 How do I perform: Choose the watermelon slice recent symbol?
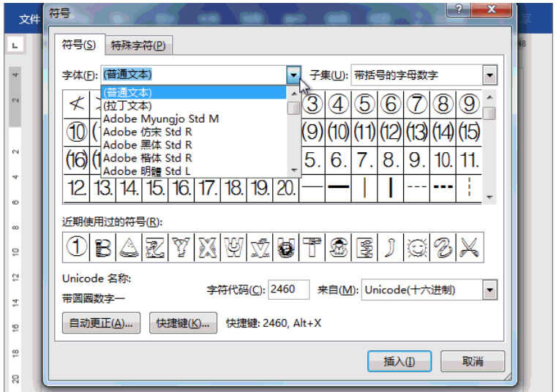[x=129, y=247]
